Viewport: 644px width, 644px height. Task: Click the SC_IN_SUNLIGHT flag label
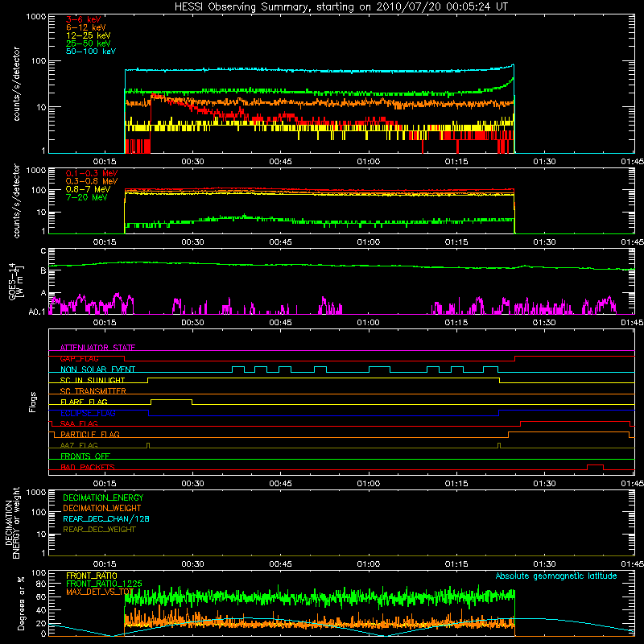point(93,380)
